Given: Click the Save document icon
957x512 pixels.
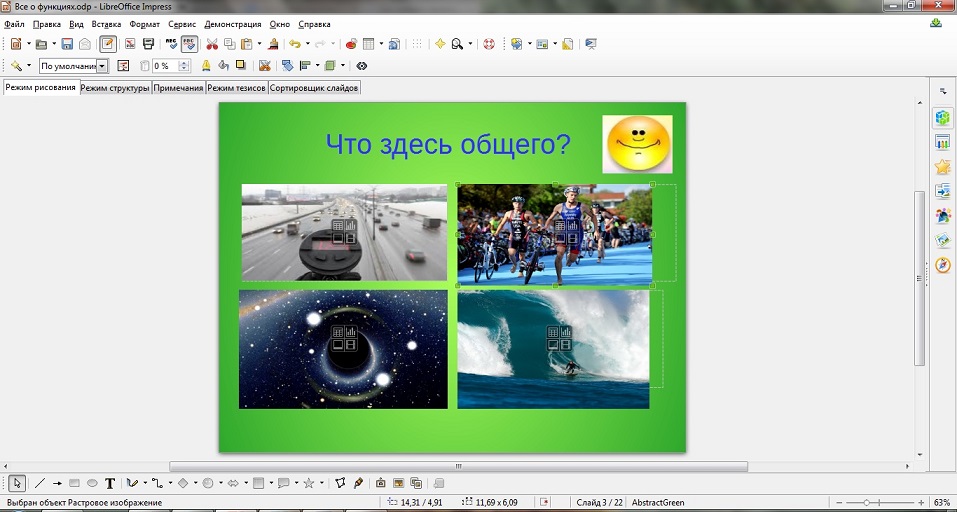Looking at the screenshot, I should (67, 44).
